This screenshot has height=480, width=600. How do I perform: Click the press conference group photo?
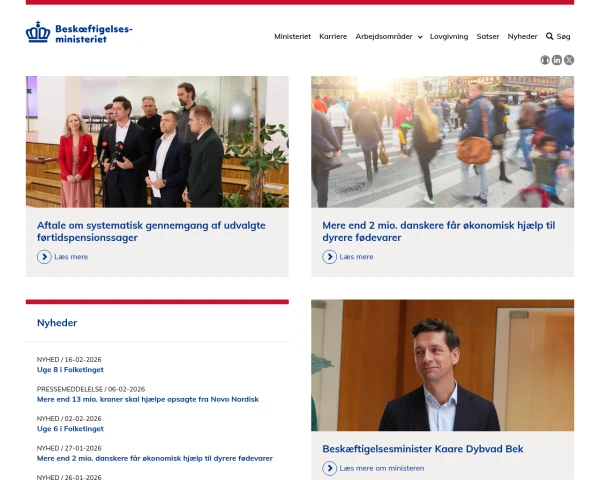point(157,142)
